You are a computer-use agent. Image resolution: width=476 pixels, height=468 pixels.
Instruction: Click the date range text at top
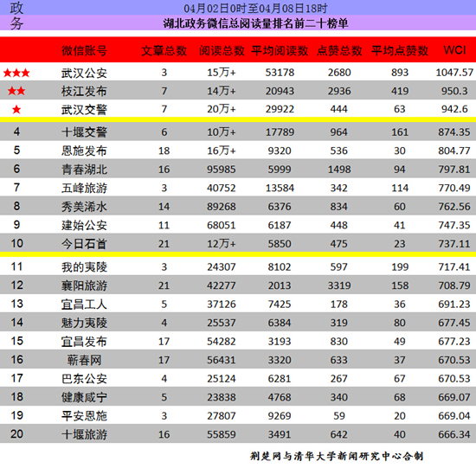pyautogui.click(x=255, y=8)
